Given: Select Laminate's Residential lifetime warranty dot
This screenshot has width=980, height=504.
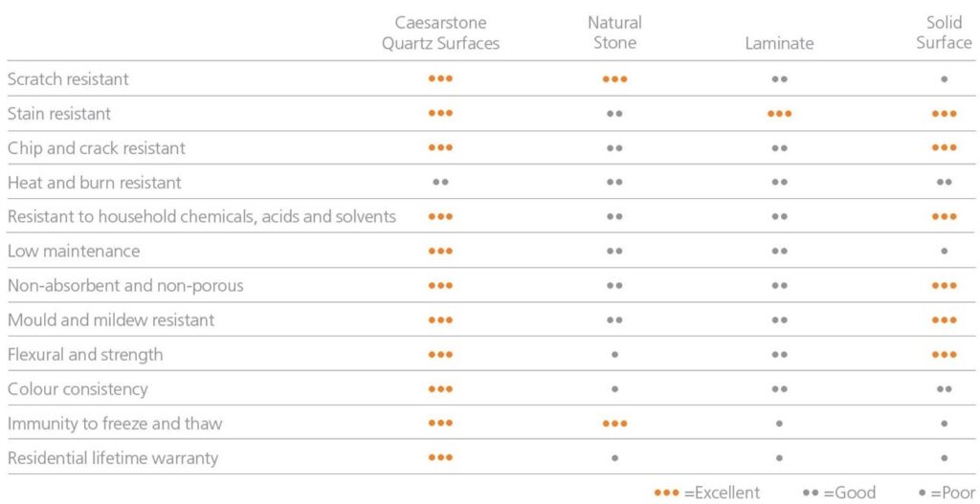Looking at the screenshot, I should [x=779, y=458].
